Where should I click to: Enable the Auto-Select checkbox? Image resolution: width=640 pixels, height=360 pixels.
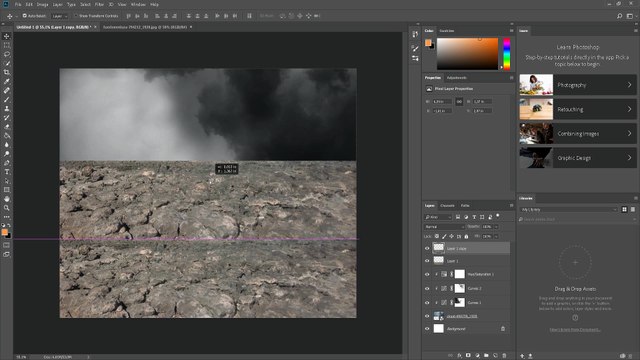click(24, 16)
